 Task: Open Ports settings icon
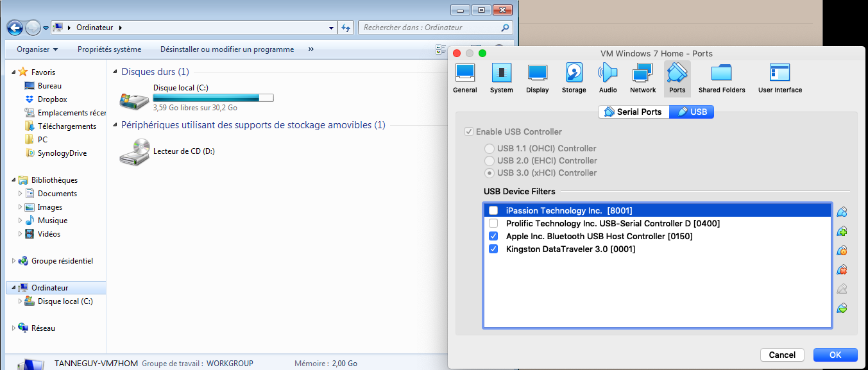[x=677, y=79]
